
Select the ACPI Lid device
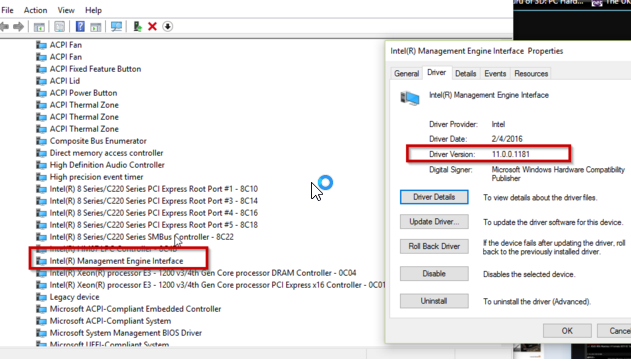[58, 81]
